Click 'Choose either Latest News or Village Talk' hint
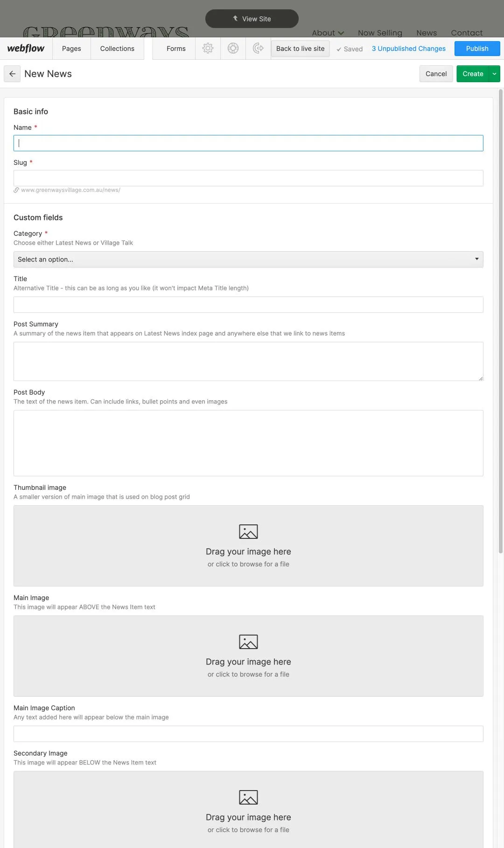 (x=73, y=243)
